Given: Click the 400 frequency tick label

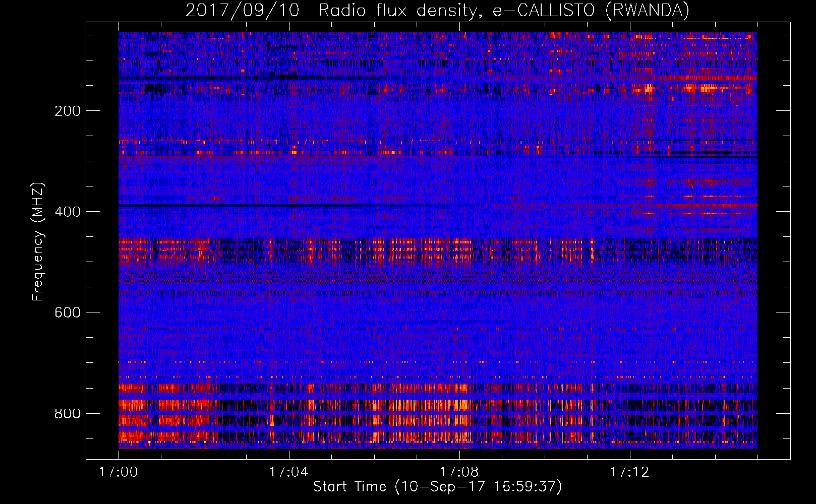Looking at the screenshot, I should pos(68,212).
